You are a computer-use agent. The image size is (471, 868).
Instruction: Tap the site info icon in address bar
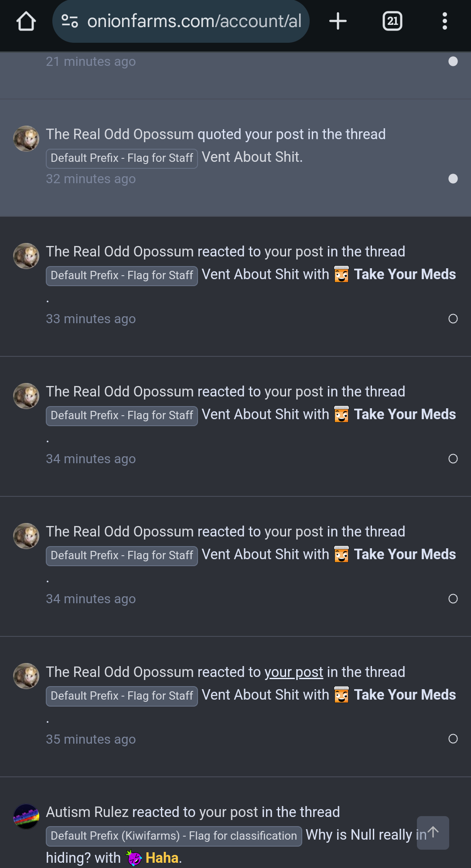click(69, 21)
